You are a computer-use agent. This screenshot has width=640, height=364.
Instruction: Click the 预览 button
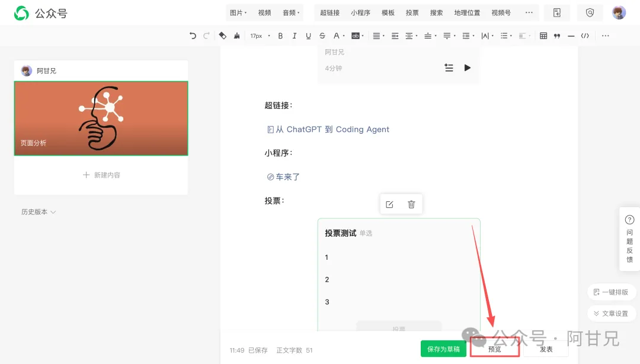click(x=494, y=349)
